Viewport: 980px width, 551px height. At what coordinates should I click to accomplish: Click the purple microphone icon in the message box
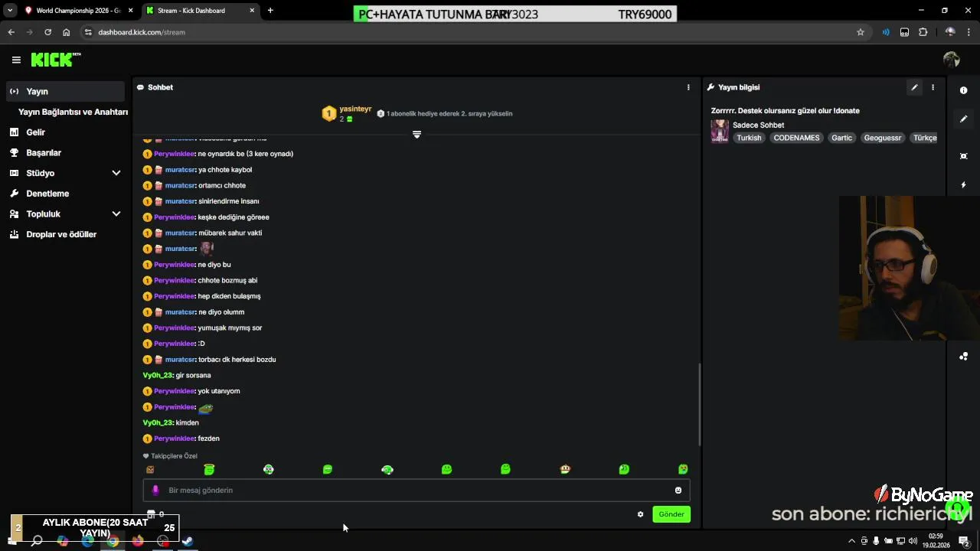point(155,491)
